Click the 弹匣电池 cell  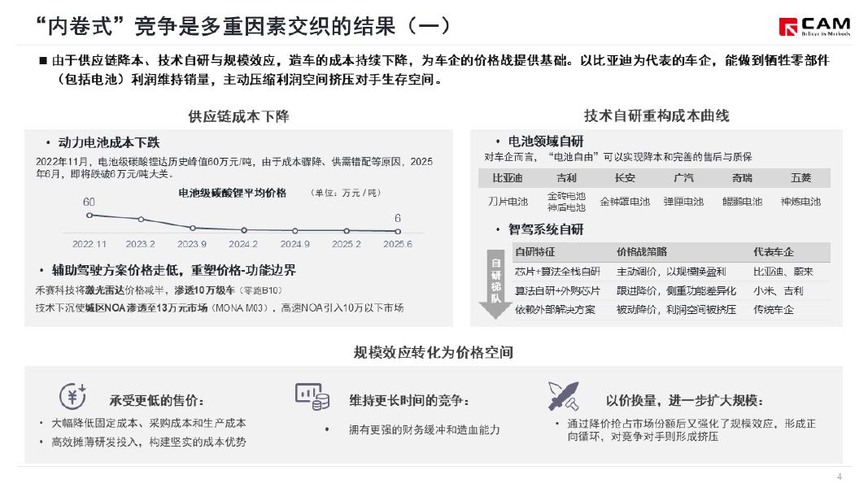click(683, 202)
